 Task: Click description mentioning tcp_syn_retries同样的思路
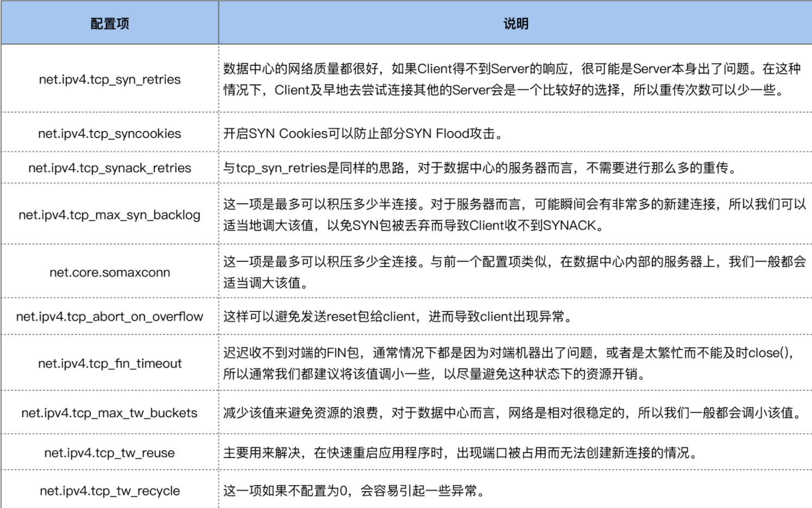(481, 168)
